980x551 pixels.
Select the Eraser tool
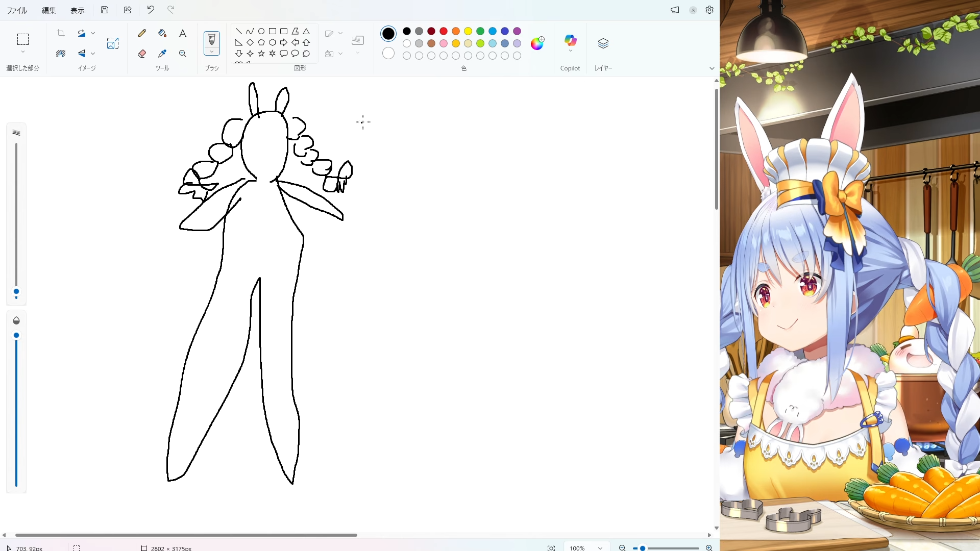click(142, 54)
